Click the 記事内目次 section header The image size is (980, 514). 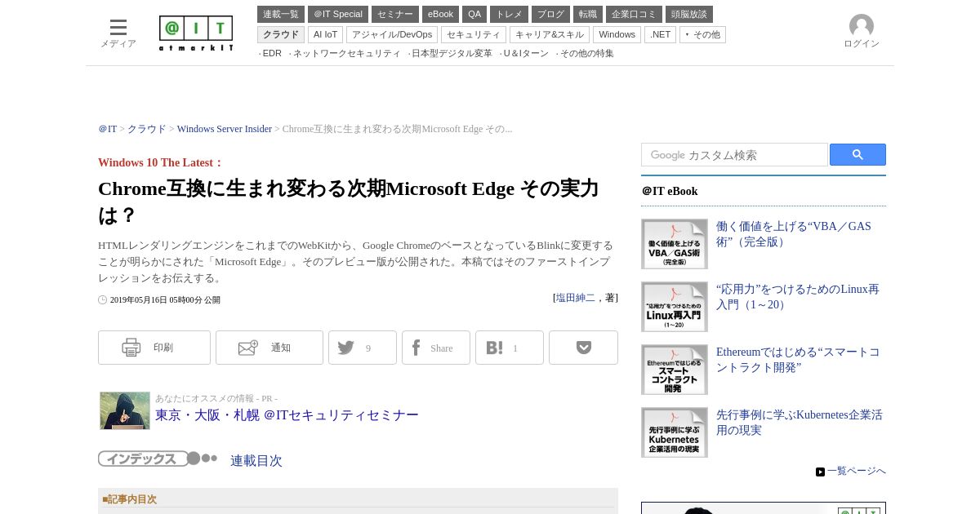[130, 499]
